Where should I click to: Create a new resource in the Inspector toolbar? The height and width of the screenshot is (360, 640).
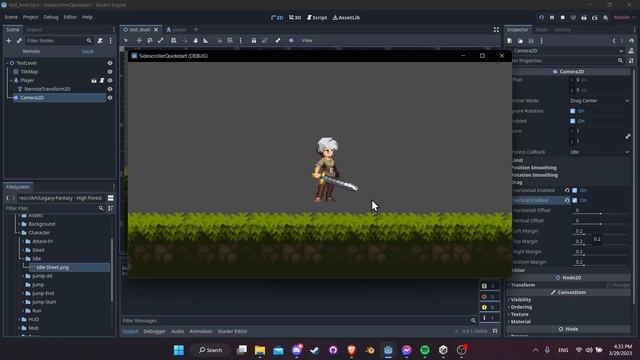[510, 41]
